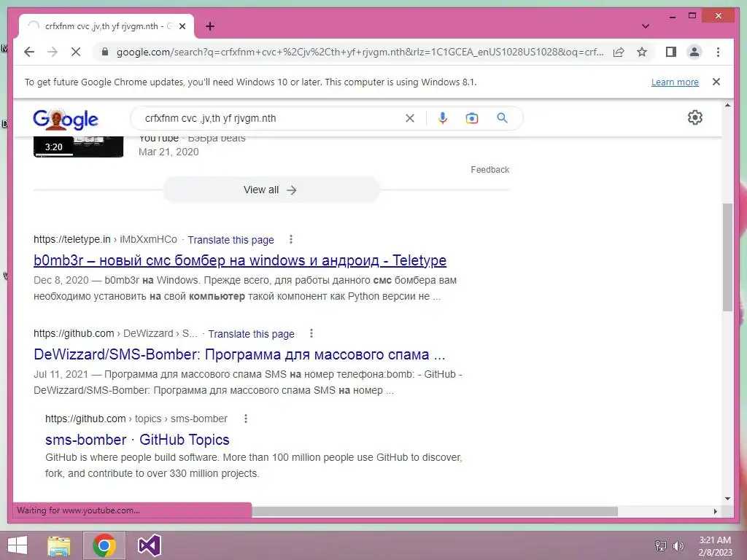Switch to Chrome in taskbar
The width and height of the screenshot is (747, 560).
tap(104, 545)
